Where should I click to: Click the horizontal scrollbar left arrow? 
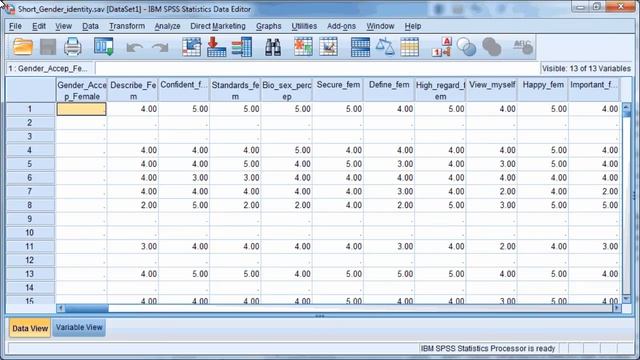click(x=60, y=308)
